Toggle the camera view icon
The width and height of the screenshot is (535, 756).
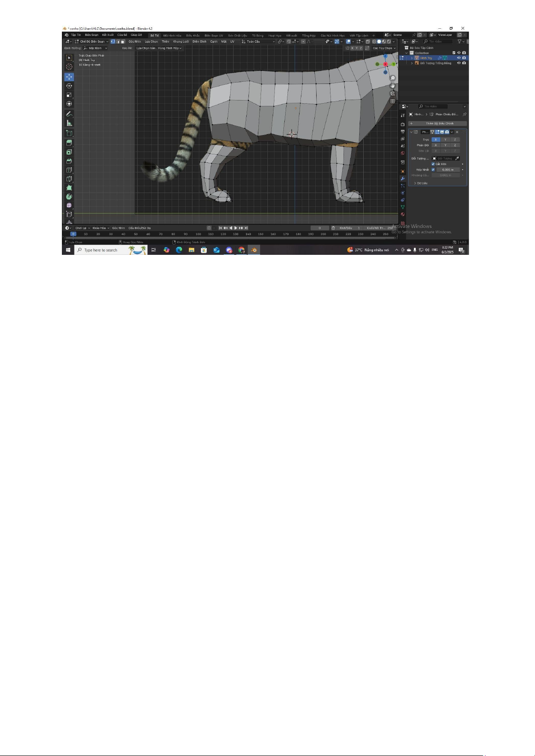pos(393,94)
